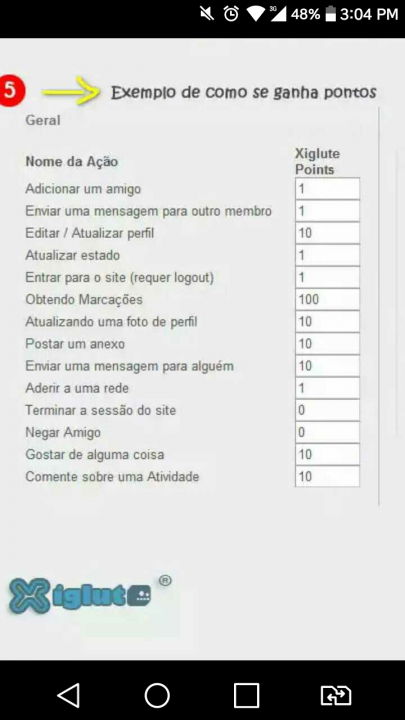The width and height of the screenshot is (405, 720).
Task: Click the red number 5 badge
Action: 10,90
